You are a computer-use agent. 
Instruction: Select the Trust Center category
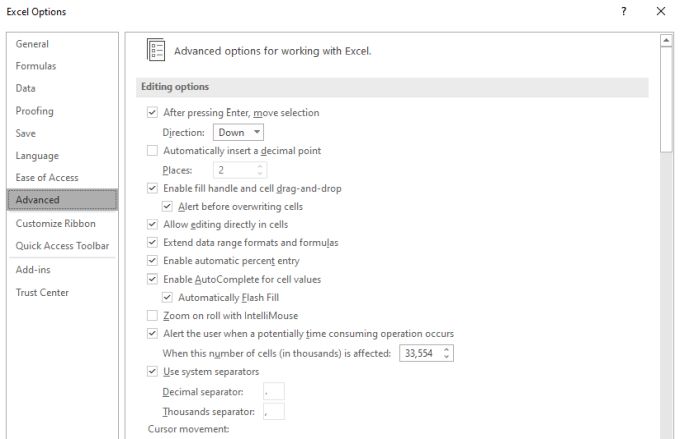click(x=43, y=292)
